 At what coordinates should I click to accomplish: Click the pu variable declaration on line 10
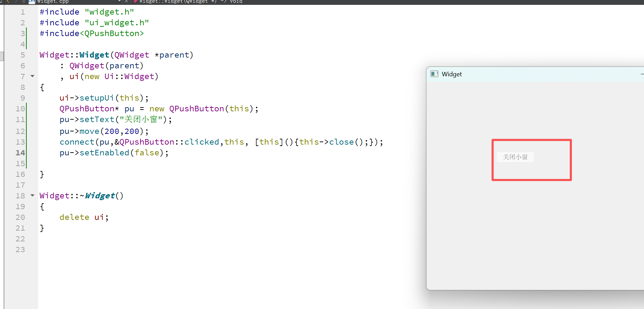[x=129, y=109]
